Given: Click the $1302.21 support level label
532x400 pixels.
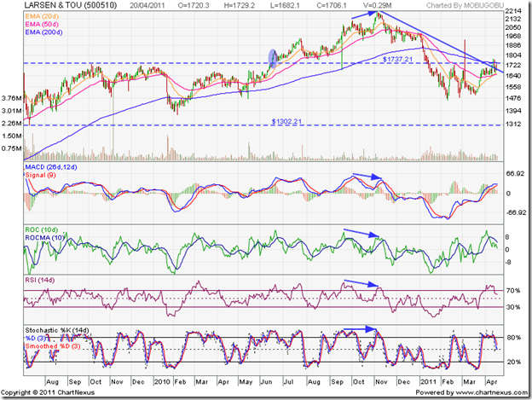Looking at the screenshot, I should [x=286, y=121].
